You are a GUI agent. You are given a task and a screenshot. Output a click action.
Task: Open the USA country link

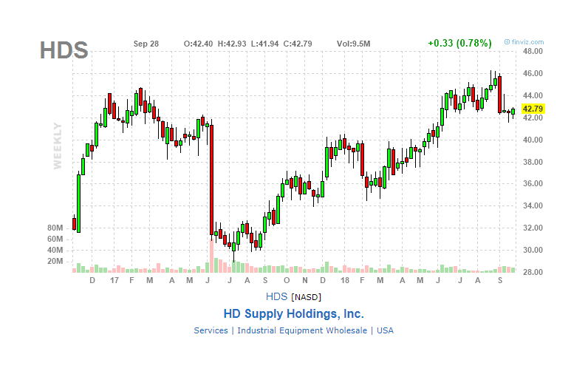(x=385, y=330)
